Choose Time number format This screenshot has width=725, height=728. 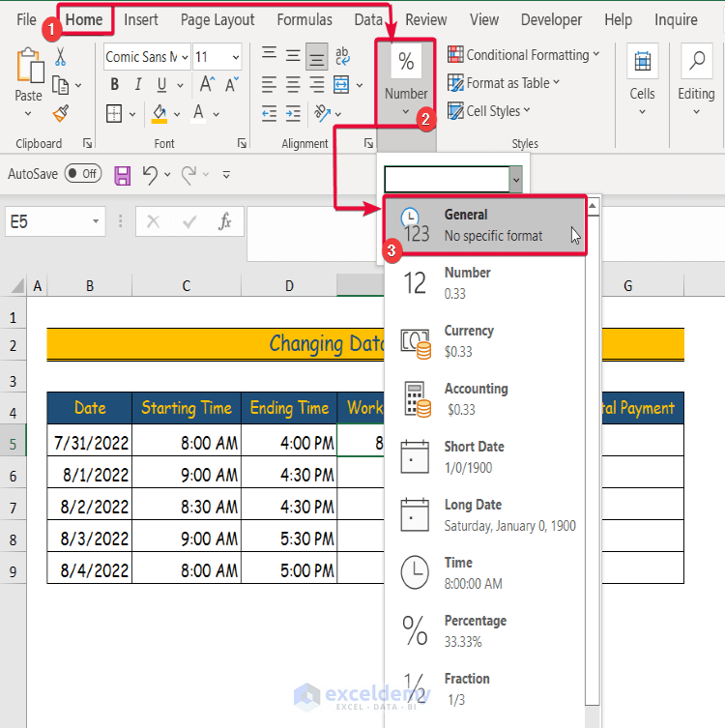click(484, 573)
